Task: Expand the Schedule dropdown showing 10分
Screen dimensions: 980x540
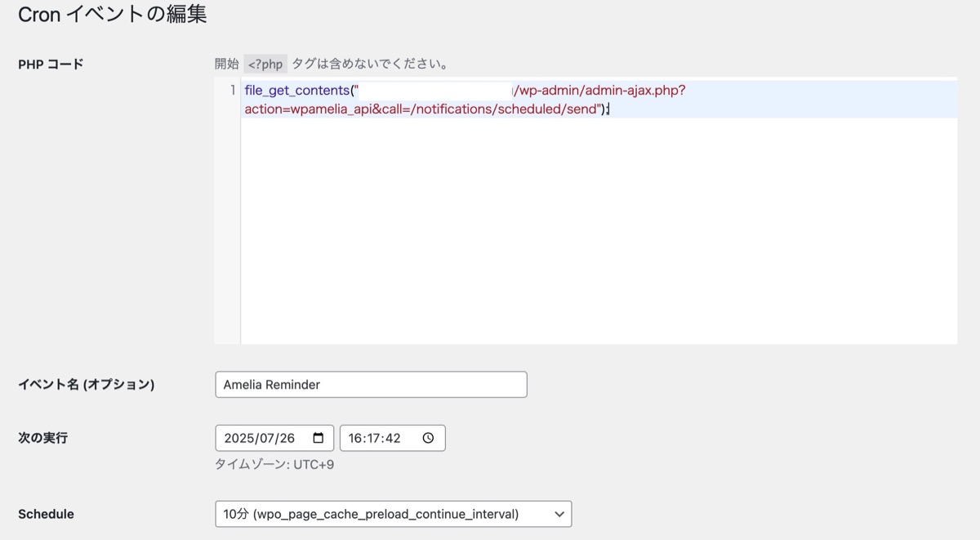Action: tap(393, 514)
